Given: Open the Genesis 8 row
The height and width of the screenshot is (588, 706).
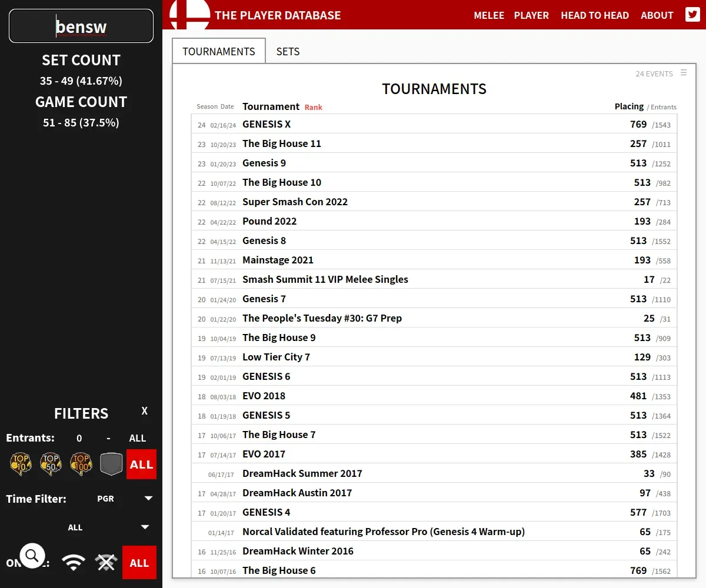Looking at the screenshot, I should [434, 240].
